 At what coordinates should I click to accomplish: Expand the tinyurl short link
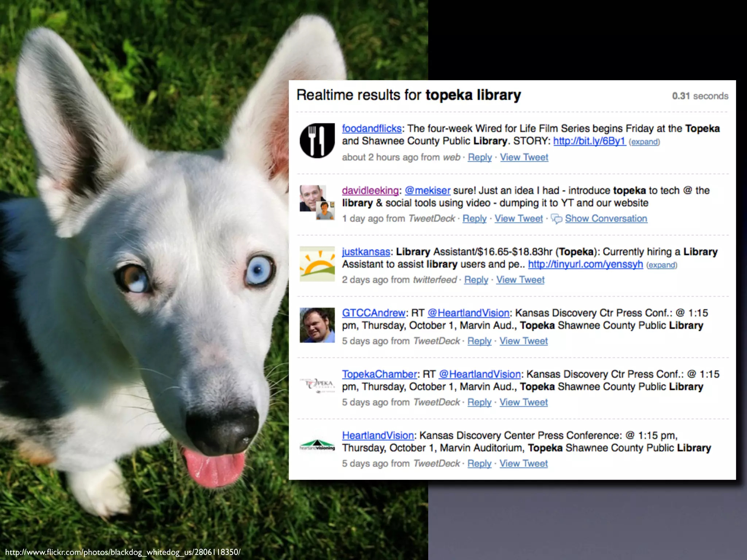coord(662,265)
